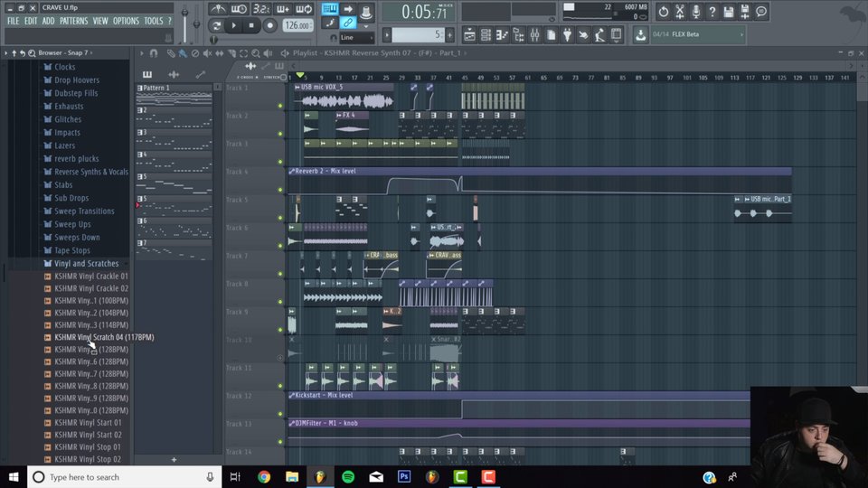The image size is (868, 488).
Task: Open the plugin picker funnel icon
Action: pos(567,35)
